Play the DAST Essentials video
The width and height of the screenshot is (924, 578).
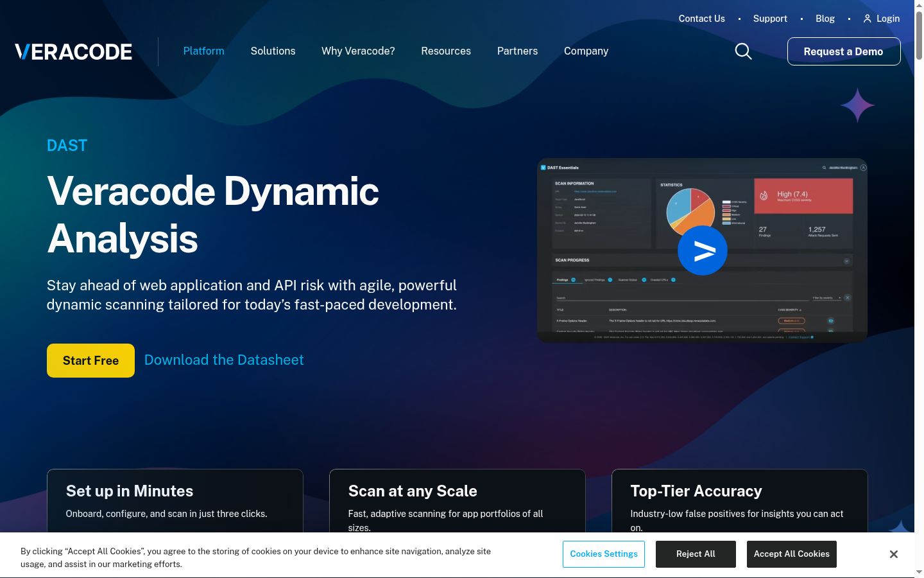703,250
